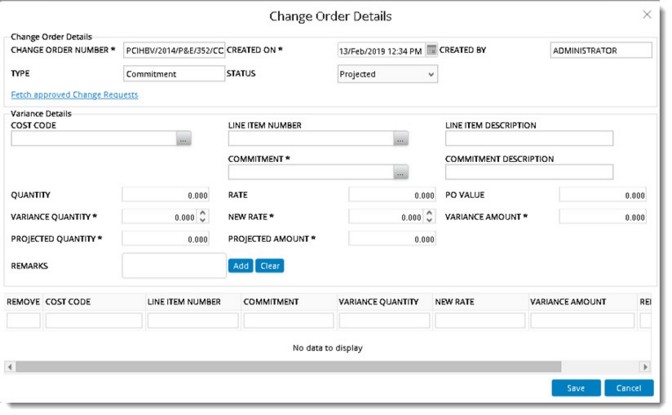Click the Commitment column filter box
The image size is (672, 415).
[x=288, y=321]
